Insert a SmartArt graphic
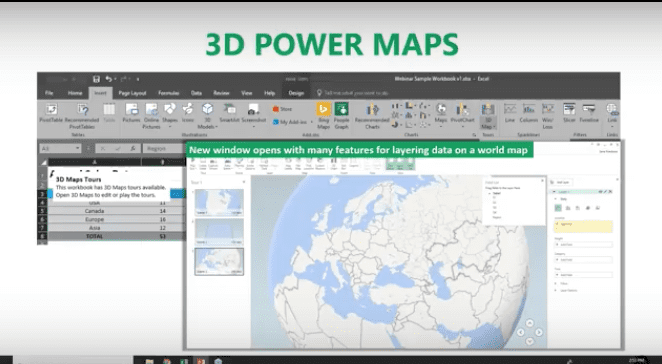Image resolution: width=662 pixels, height=364 pixels. pyautogui.click(x=229, y=113)
